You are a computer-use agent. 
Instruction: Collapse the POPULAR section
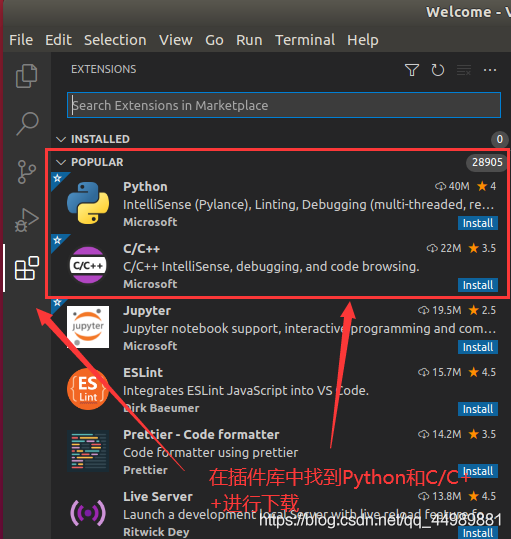(x=61, y=162)
